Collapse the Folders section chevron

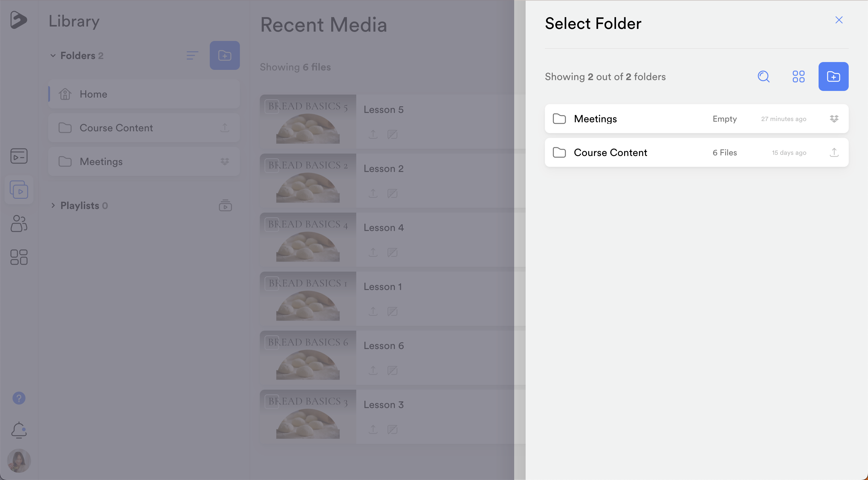click(x=53, y=55)
